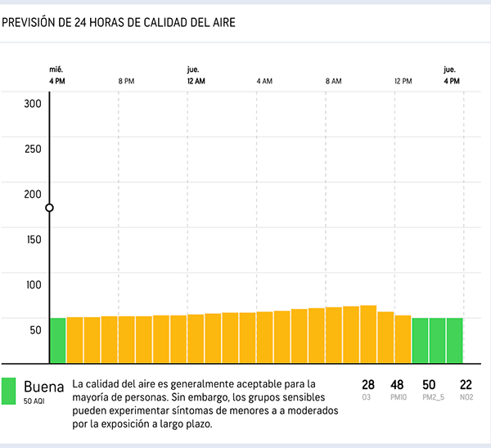Click the first orange bar after the green start bar
The height and width of the screenshot is (448, 491).
click(x=74, y=340)
